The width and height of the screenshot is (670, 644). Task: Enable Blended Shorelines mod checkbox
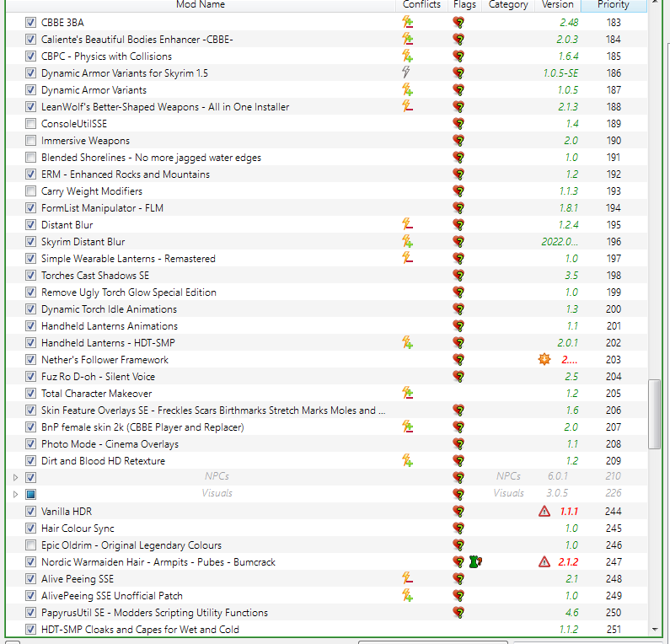(x=30, y=158)
